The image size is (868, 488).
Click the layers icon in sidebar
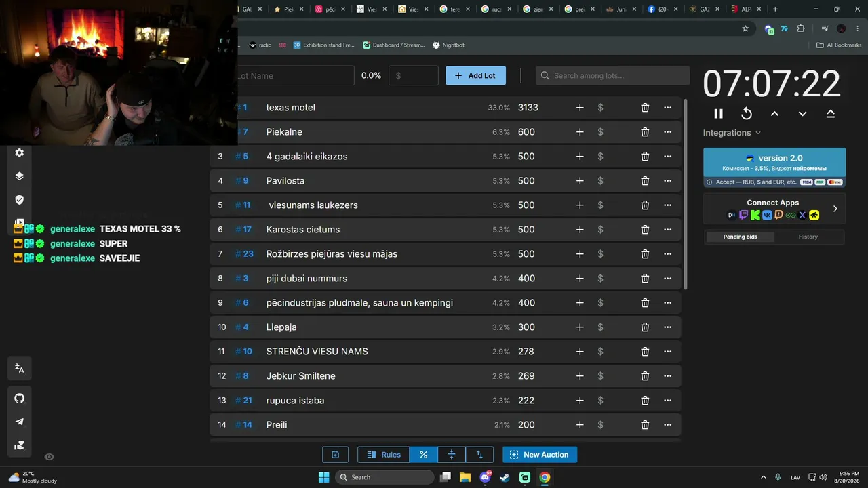(x=20, y=176)
